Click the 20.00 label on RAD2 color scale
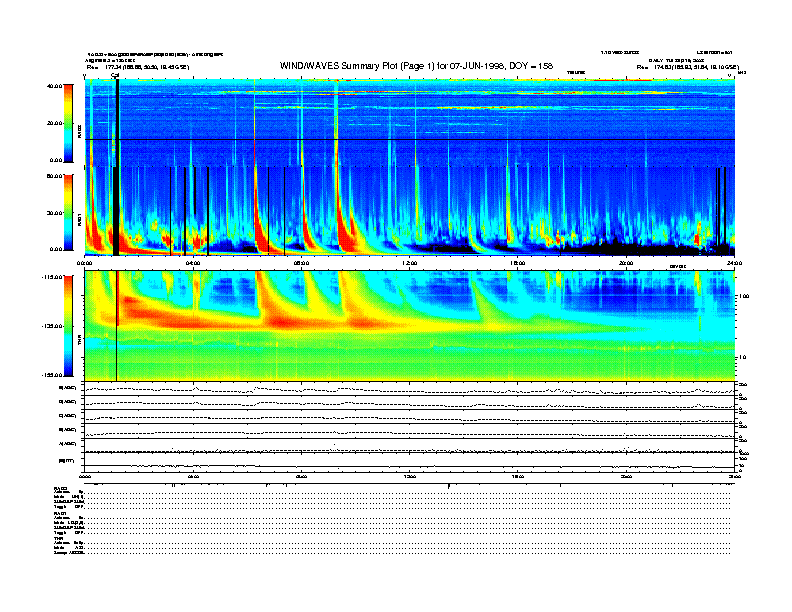Screen dimensions: 792x612 (54, 123)
